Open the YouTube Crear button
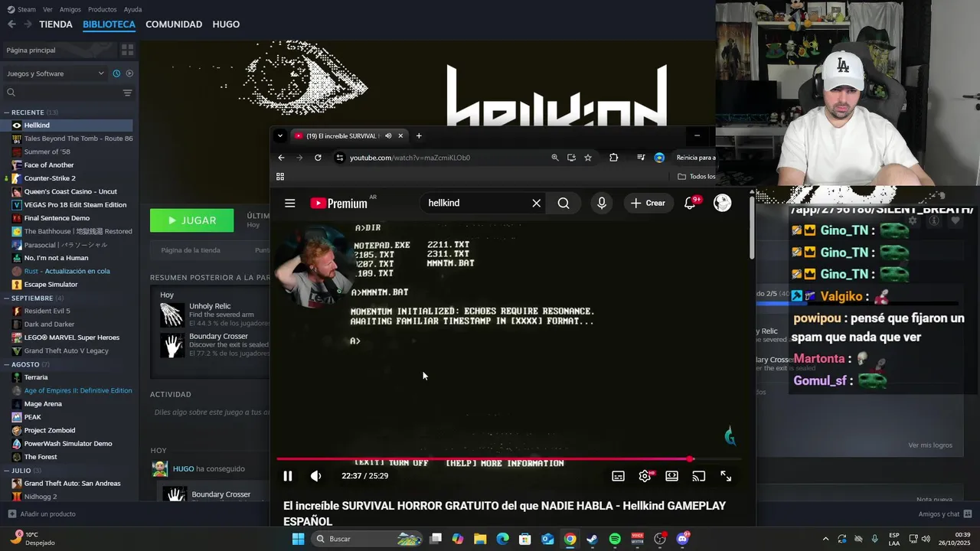The height and width of the screenshot is (551, 980). pyautogui.click(x=648, y=203)
